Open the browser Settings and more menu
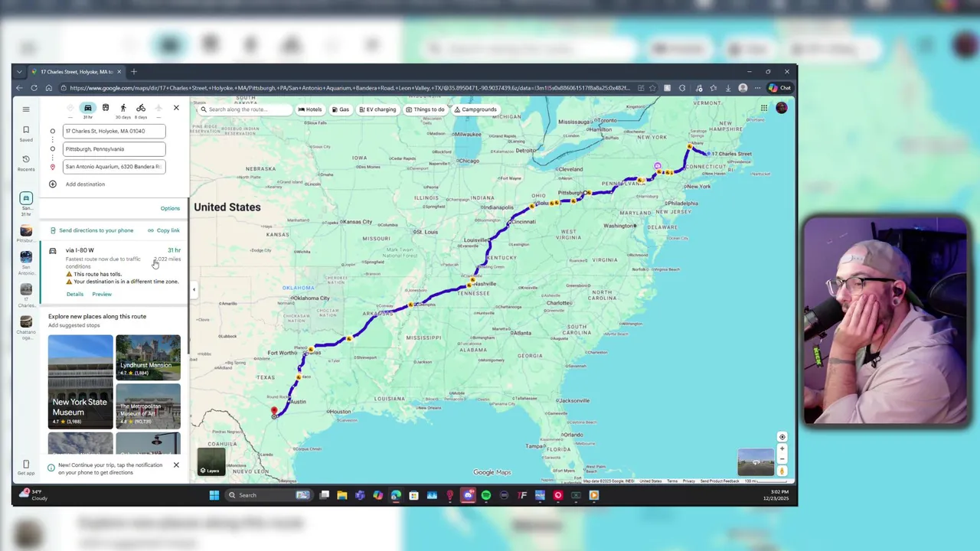This screenshot has height=551, width=980. (757, 88)
